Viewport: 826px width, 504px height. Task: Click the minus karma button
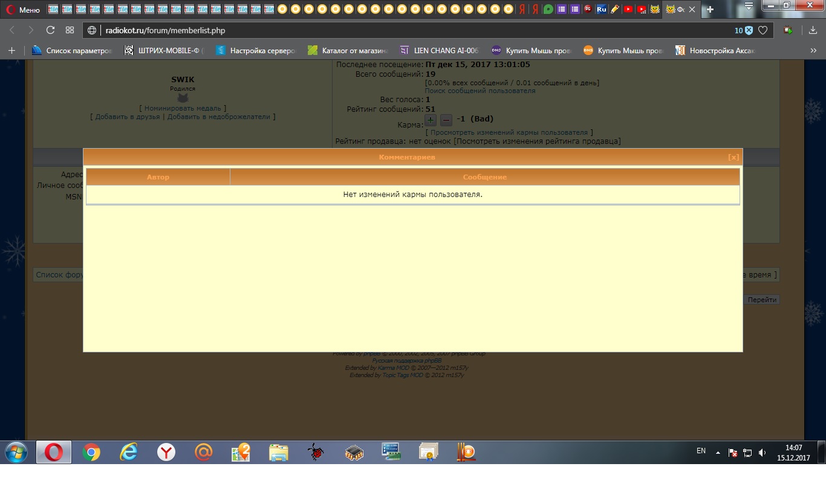click(446, 120)
